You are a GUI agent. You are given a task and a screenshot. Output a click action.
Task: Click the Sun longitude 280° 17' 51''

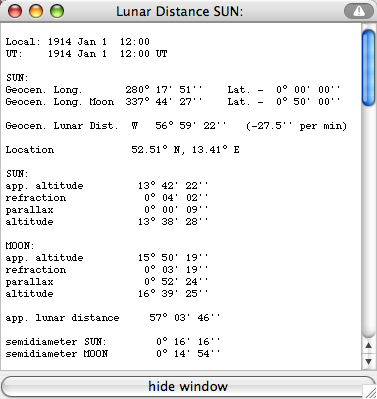[164, 90]
